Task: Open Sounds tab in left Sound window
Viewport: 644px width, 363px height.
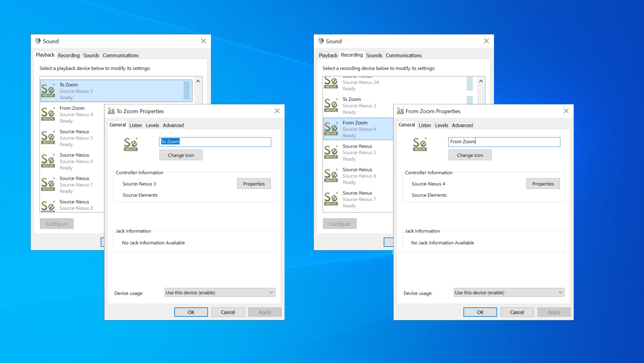Action: coord(91,55)
